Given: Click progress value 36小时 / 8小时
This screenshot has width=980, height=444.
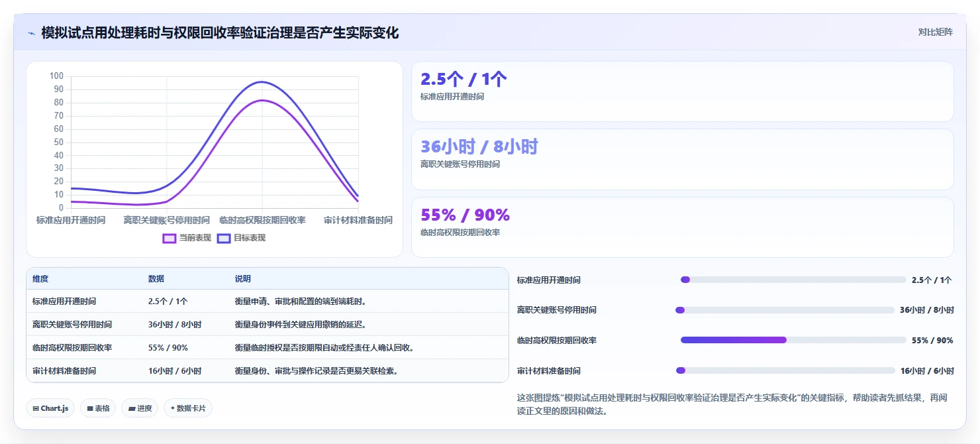Looking at the screenshot, I should pos(927,310).
